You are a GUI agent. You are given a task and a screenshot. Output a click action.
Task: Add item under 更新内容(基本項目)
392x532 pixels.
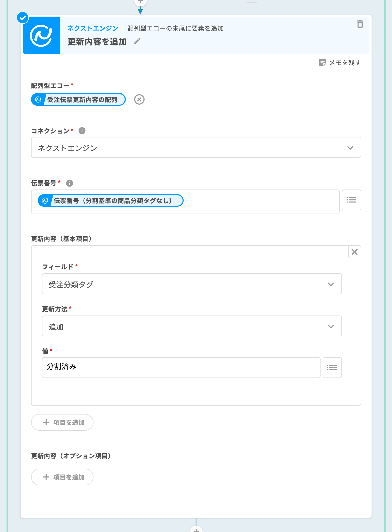point(62,422)
